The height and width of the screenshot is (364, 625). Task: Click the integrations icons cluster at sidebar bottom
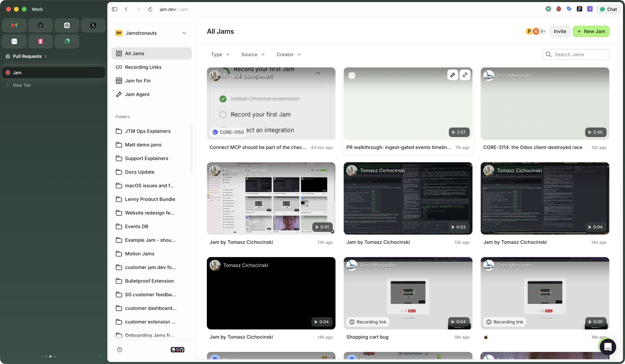pyautogui.click(x=178, y=350)
